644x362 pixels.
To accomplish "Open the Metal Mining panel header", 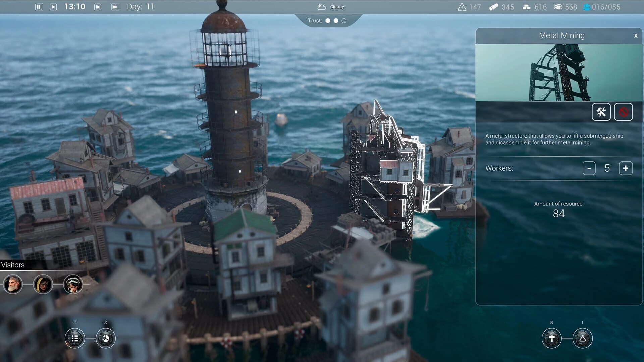I will (561, 35).
